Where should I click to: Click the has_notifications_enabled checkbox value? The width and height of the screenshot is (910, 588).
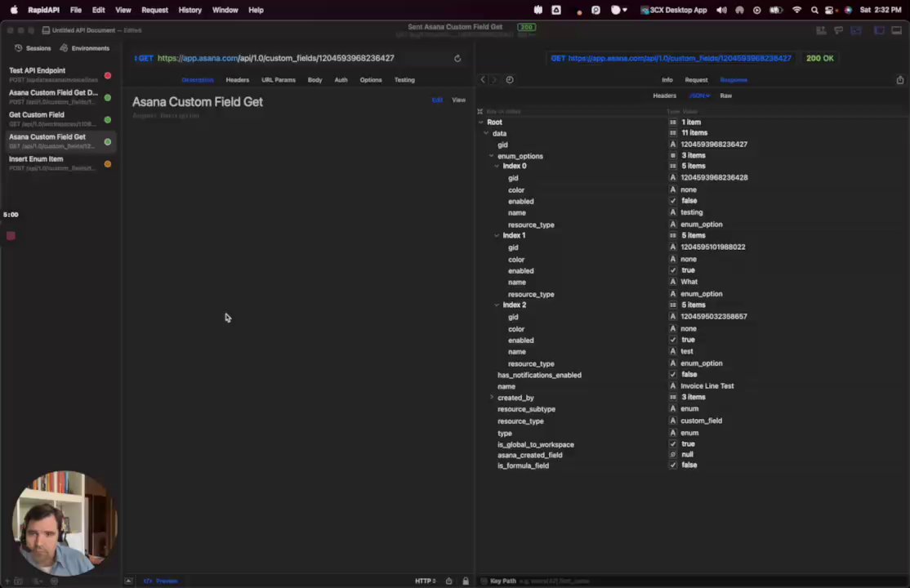(x=672, y=374)
